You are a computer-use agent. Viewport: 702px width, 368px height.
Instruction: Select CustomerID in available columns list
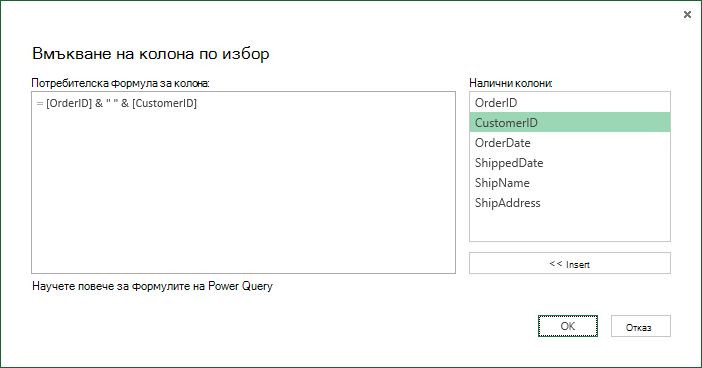click(x=570, y=122)
